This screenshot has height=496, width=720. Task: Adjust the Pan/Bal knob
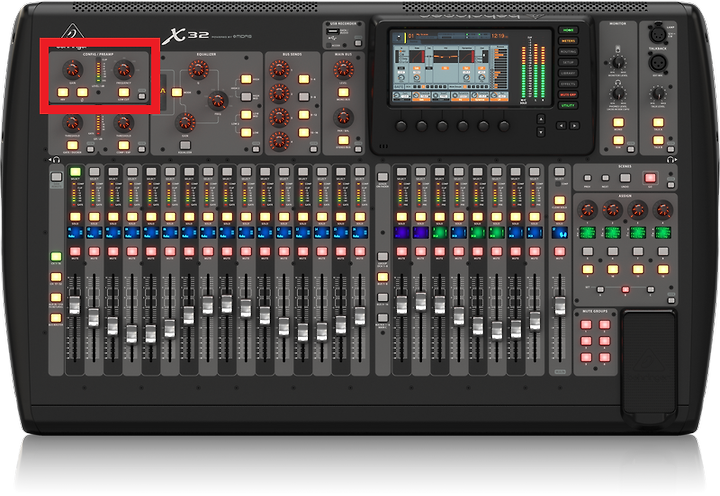(x=343, y=117)
